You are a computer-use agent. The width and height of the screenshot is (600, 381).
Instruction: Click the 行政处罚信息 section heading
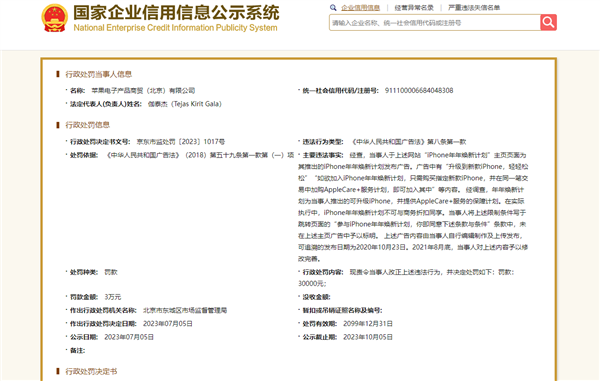[x=88, y=125]
